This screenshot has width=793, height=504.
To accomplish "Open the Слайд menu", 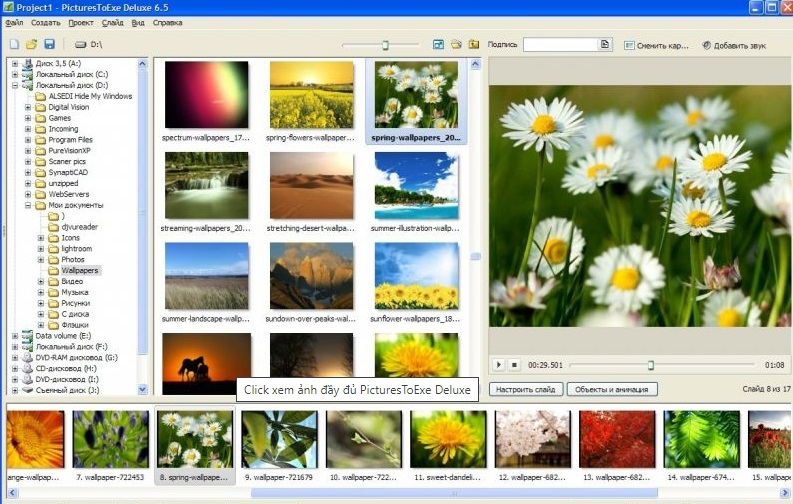I will coord(112,23).
